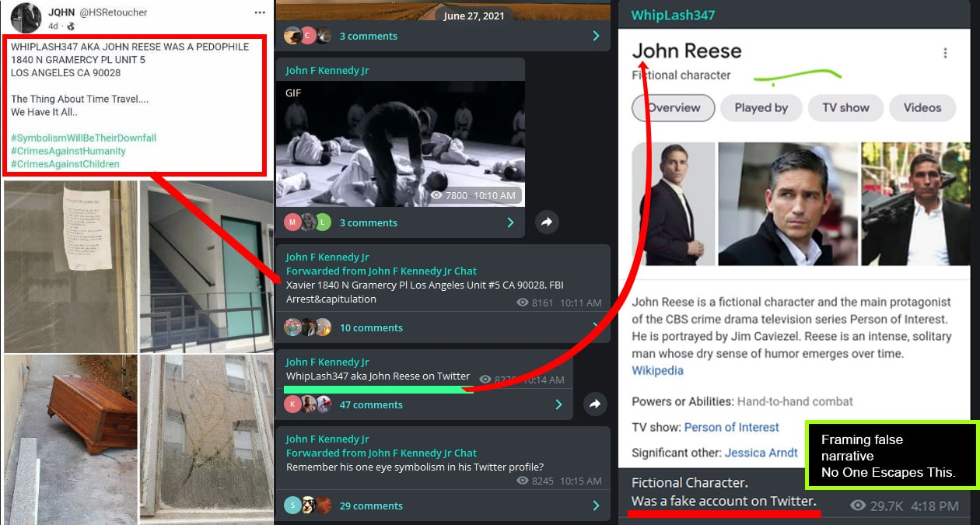Follow the Person of Interest link

(731, 427)
